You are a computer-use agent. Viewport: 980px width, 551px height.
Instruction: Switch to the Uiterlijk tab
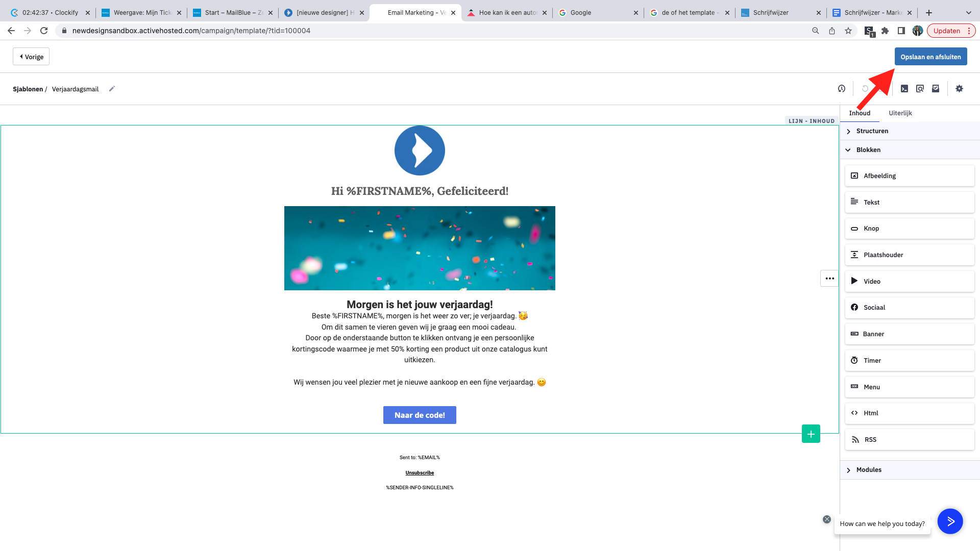900,113
